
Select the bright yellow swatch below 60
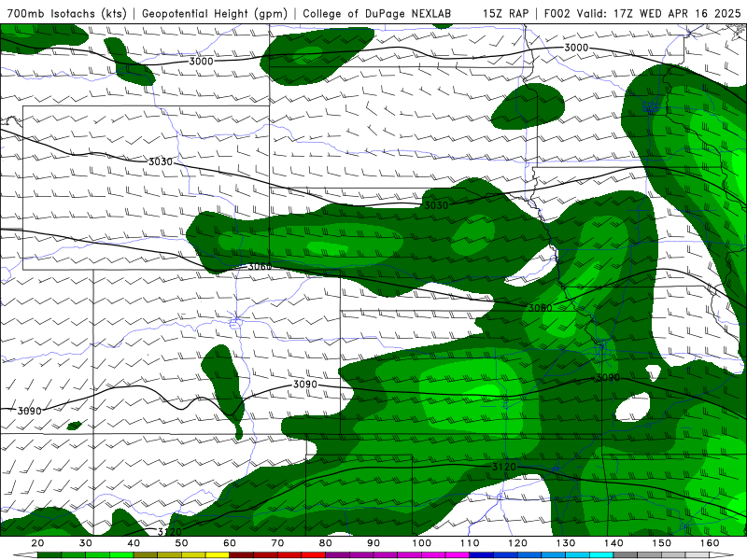218,555
